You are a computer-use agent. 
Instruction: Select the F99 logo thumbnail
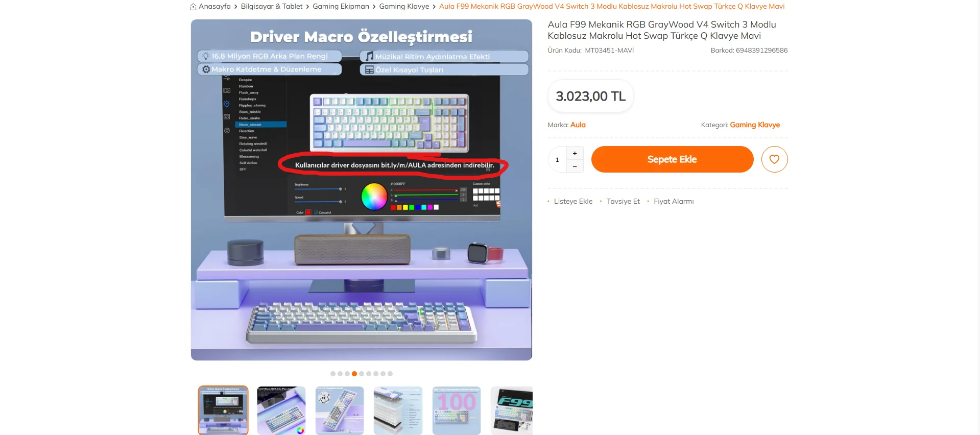click(x=512, y=410)
